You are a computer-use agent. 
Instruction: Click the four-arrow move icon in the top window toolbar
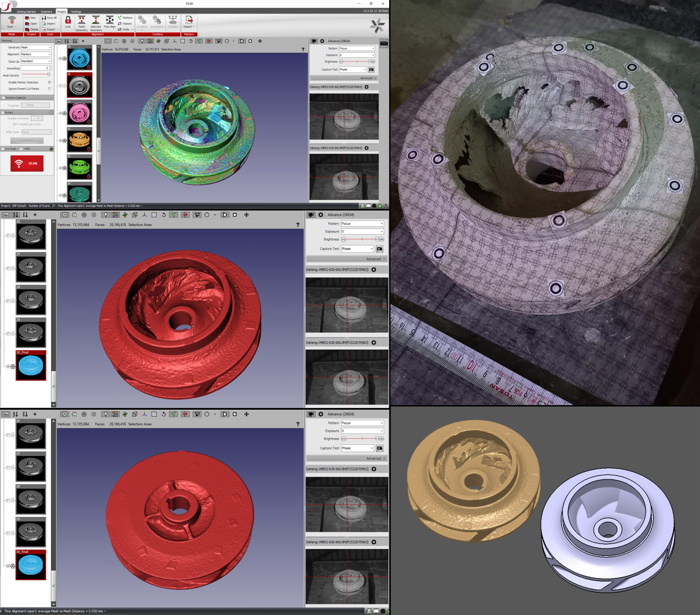[260, 41]
